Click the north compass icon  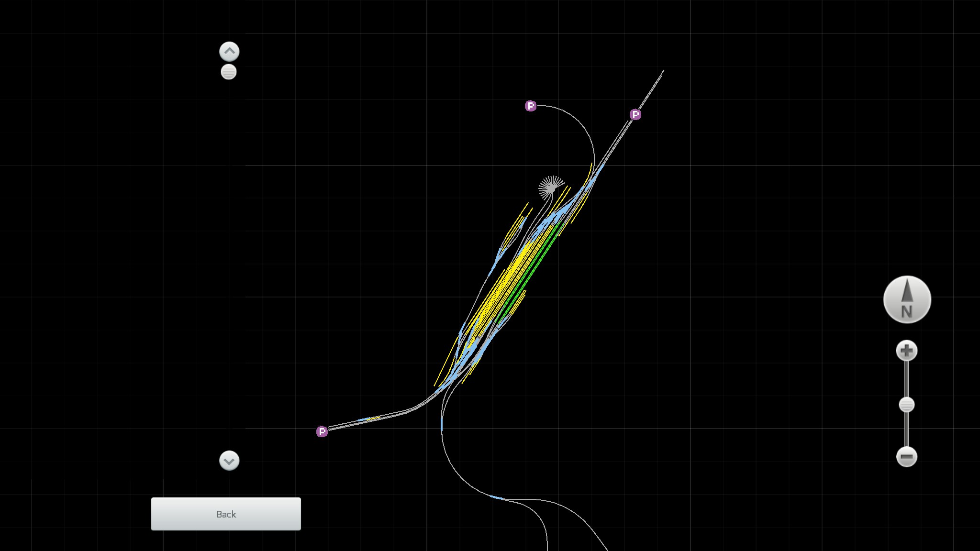(907, 299)
